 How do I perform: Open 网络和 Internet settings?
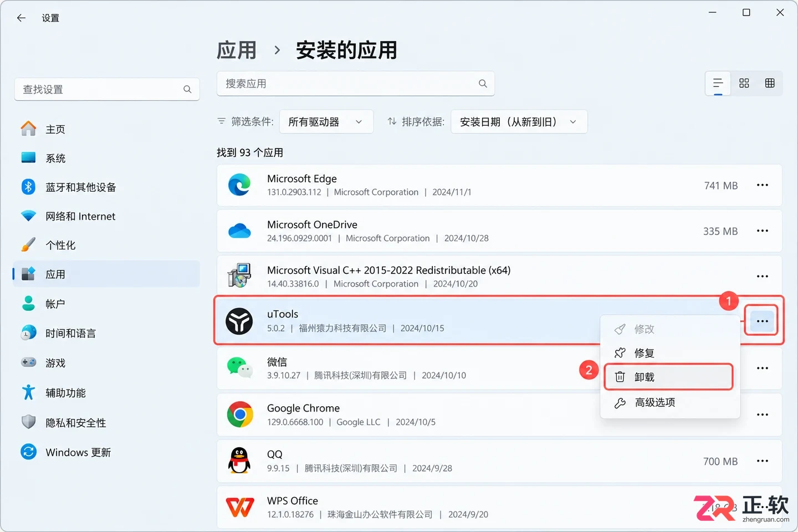pos(106,216)
